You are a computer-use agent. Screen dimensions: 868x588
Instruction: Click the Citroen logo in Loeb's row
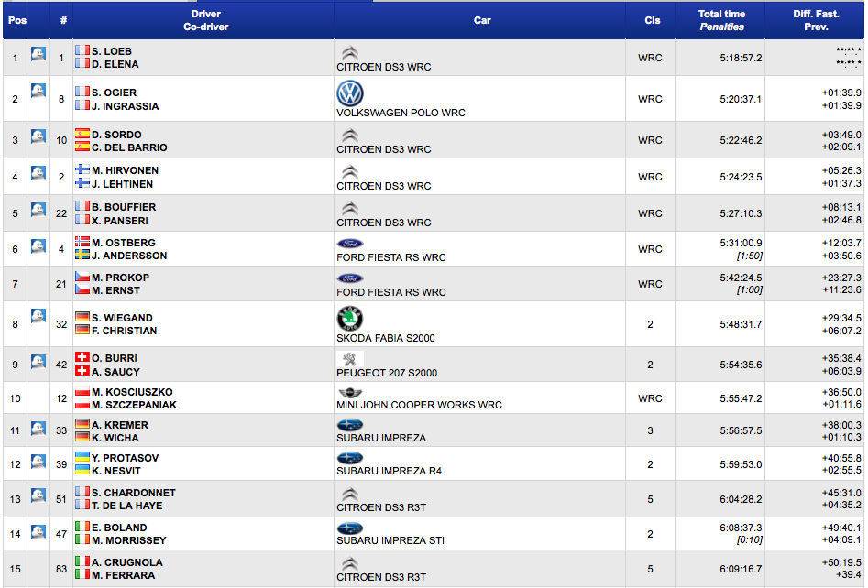(349, 53)
